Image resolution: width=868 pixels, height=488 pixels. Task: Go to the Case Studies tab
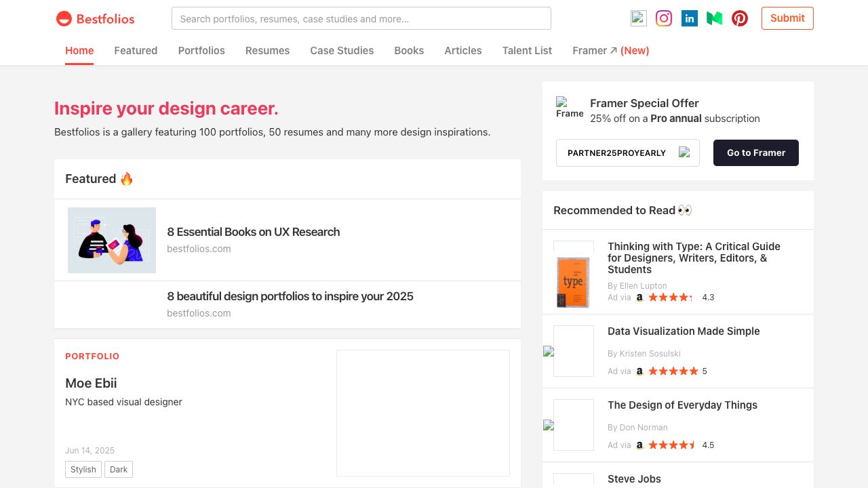pyautogui.click(x=342, y=51)
